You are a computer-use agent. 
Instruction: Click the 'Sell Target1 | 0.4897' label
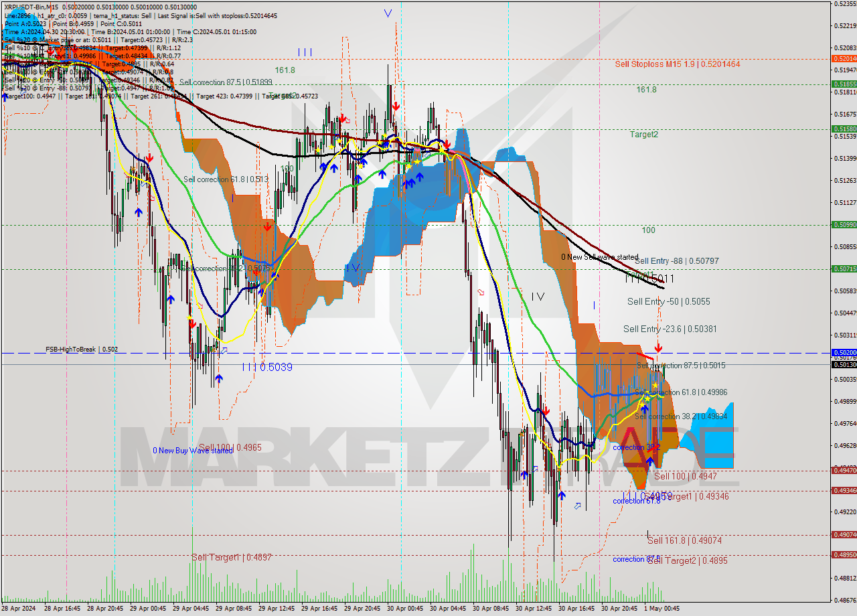pyautogui.click(x=231, y=557)
